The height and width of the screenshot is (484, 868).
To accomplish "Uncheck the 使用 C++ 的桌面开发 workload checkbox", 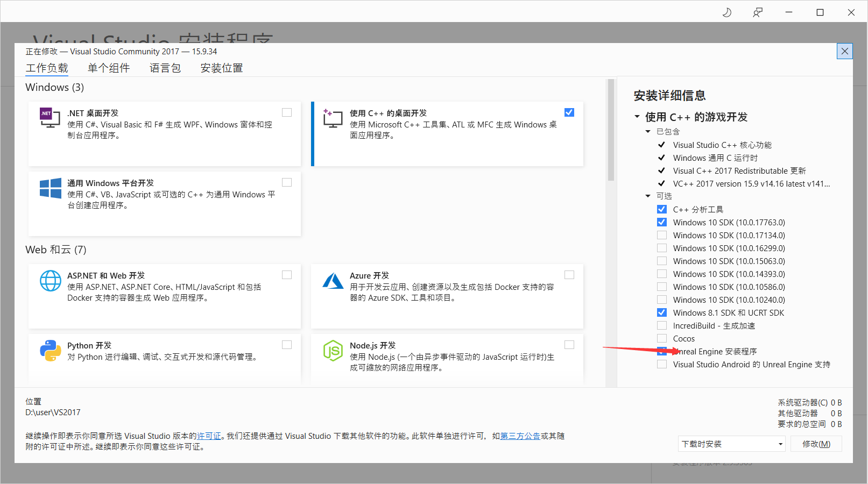I will click(569, 112).
